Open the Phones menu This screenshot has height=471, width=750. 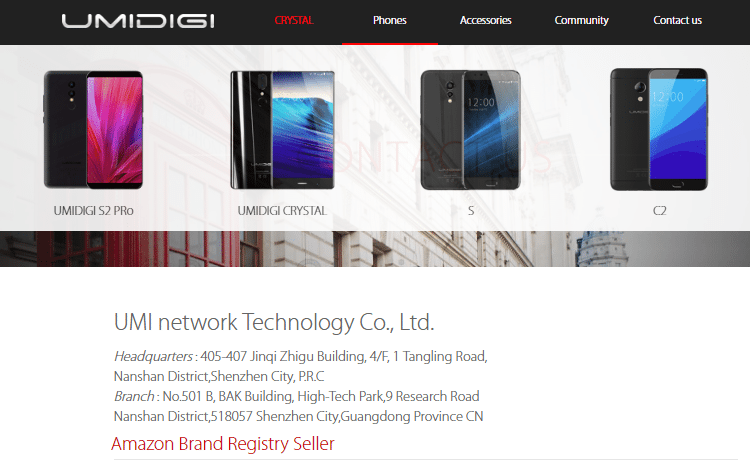tap(390, 21)
